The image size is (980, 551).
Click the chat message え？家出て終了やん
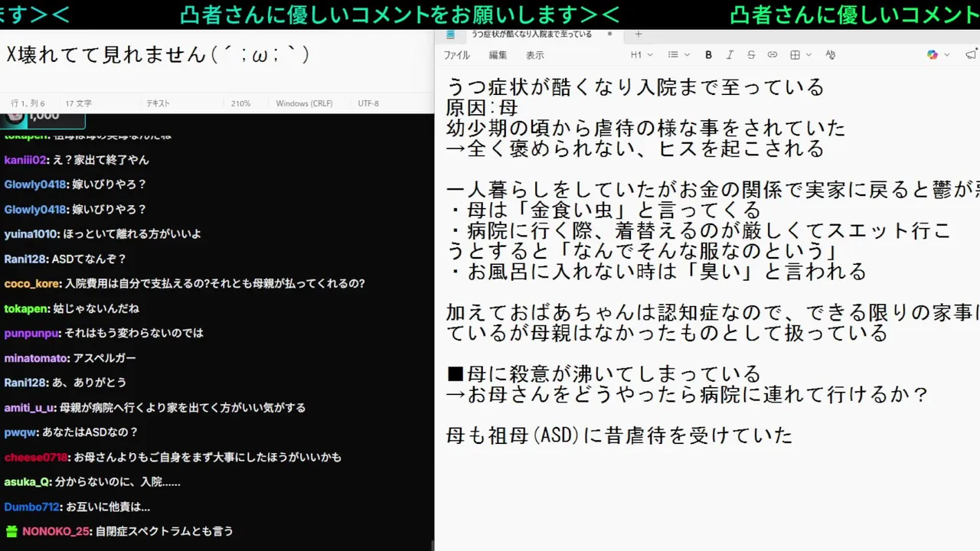click(100, 160)
